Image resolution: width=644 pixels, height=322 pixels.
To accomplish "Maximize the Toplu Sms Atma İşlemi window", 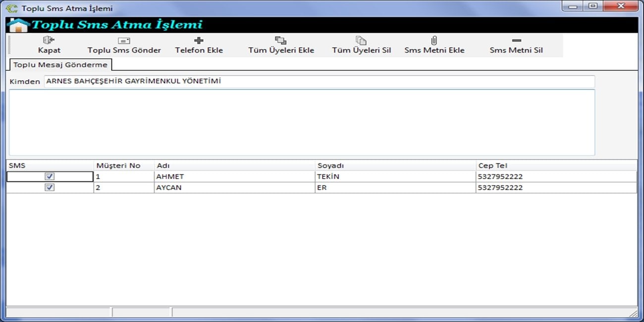I will pyautogui.click(x=592, y=6).
